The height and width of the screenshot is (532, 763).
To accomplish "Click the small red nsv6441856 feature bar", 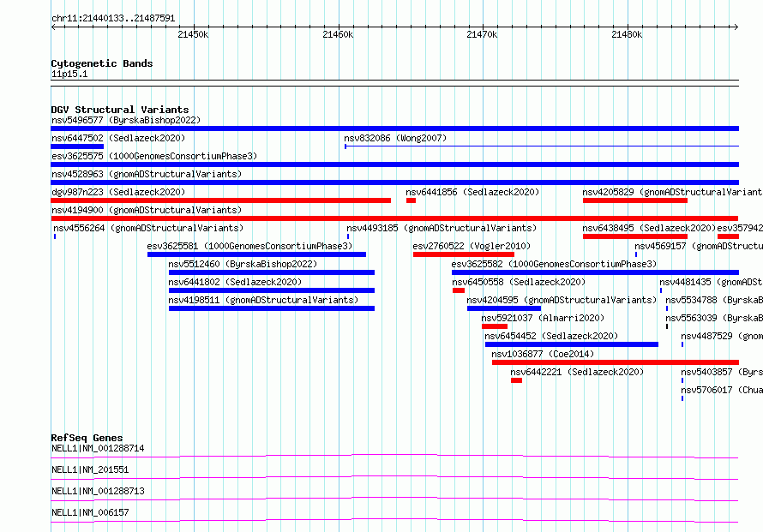I will tap(412, 200).
